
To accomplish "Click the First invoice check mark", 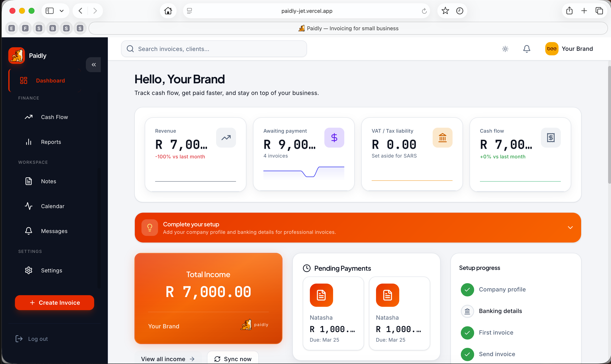I will pos(467,333).
